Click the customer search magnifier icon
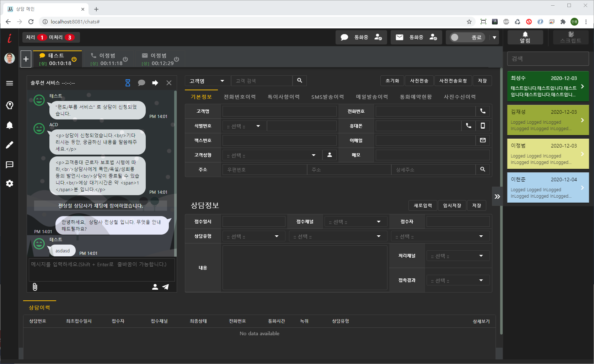This screenshot has height=364, width=594. click(300, 81)
